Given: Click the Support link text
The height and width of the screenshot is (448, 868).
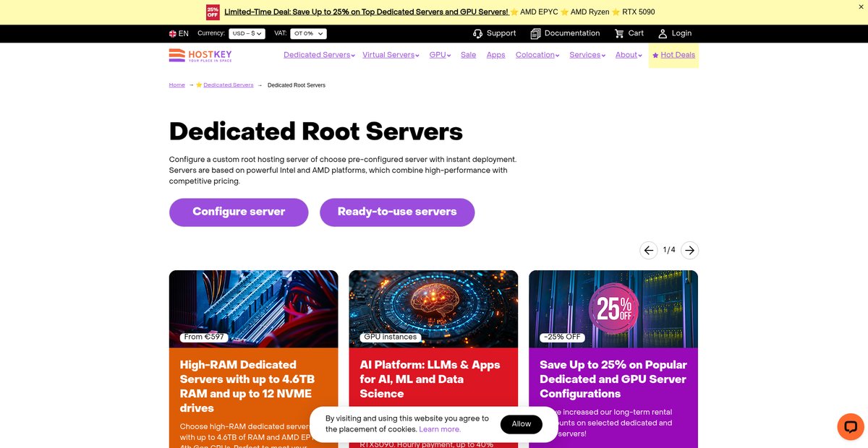Looking at the screenshot, I should [501, 33].
